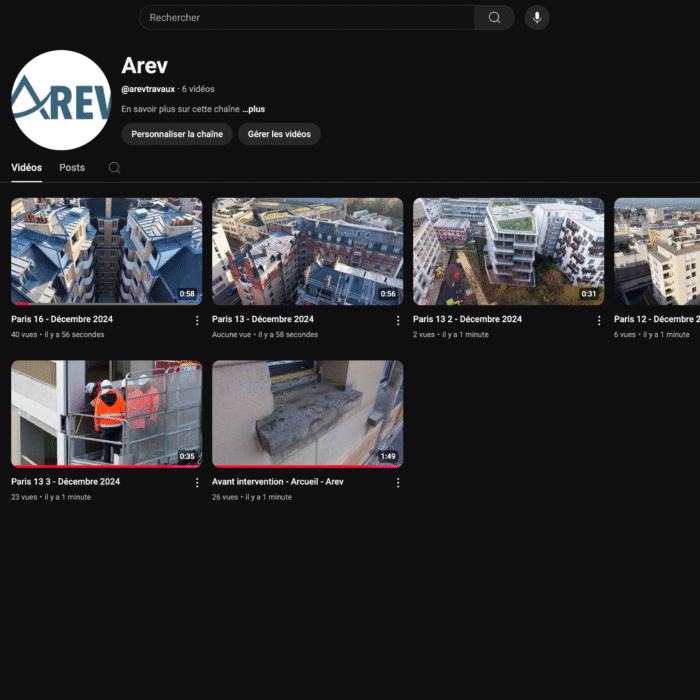The height and width of the screenshot is (700, 700).
Task: Switch to the Posts tab
Action: point(72,168)
